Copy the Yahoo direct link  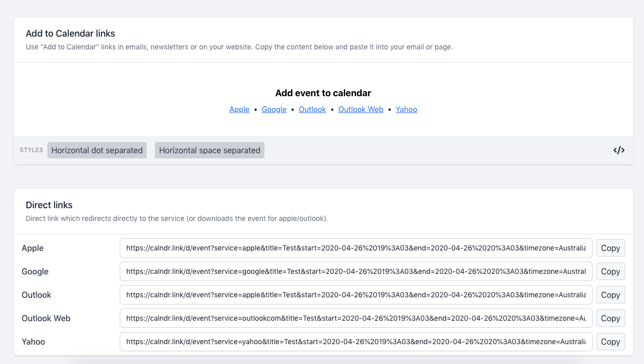tap(610, 342)
